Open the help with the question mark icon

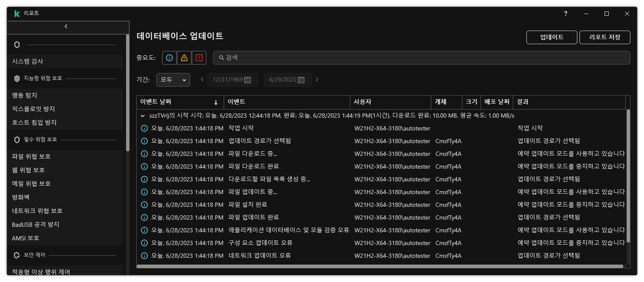coord(565,13)
